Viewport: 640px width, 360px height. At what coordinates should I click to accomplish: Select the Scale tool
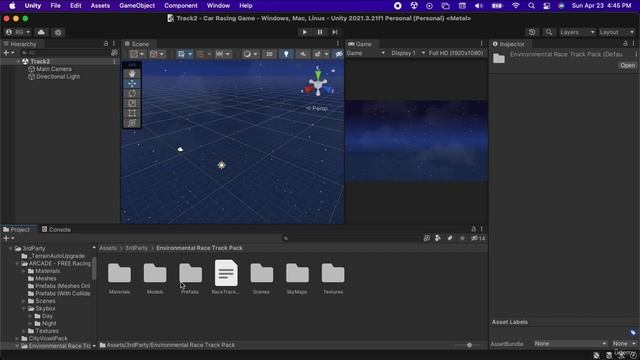click(132, 103)
